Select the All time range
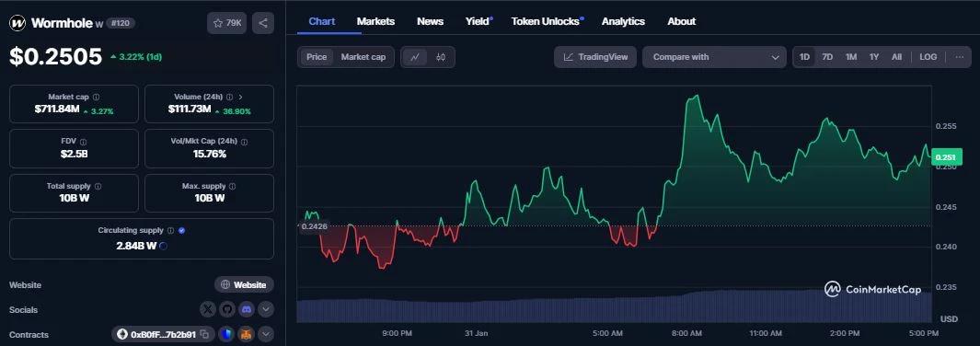 896,57
